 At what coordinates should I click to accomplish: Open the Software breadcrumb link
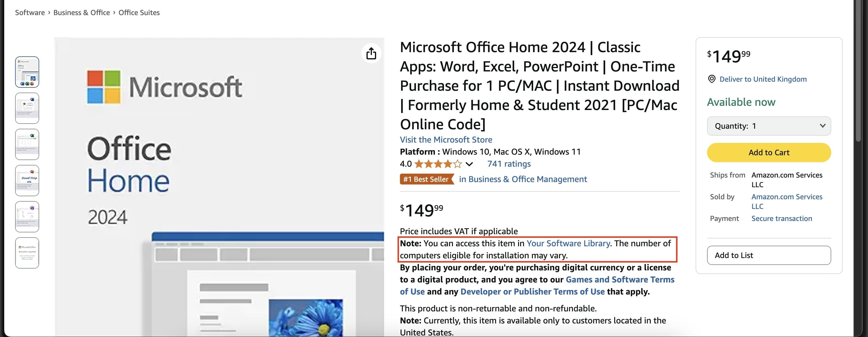(30, 12)
